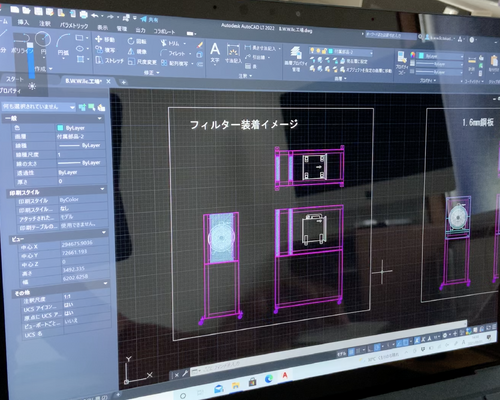The height and width of the screenshot is (400, 500).
Task: Open the 表示 (View) ribbon tab
Action: coord(102,27)
